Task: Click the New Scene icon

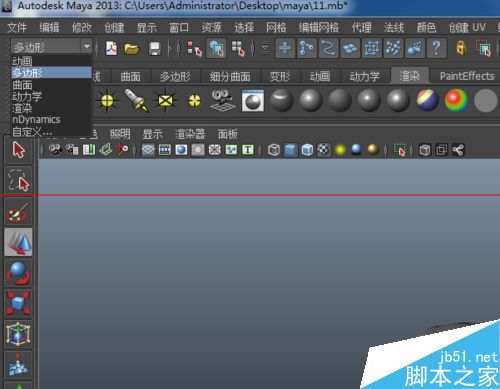Action: (111, 48)
